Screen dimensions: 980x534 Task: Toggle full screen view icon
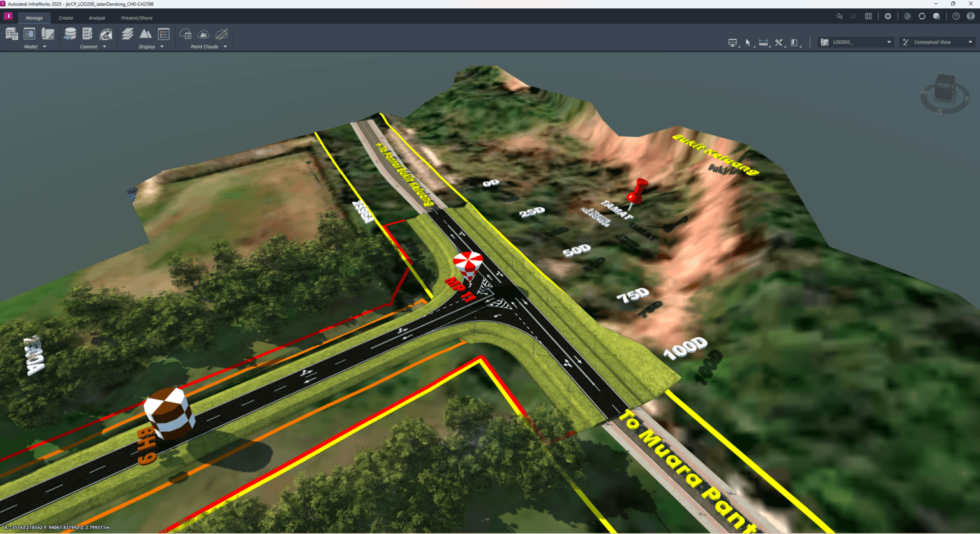868,17
